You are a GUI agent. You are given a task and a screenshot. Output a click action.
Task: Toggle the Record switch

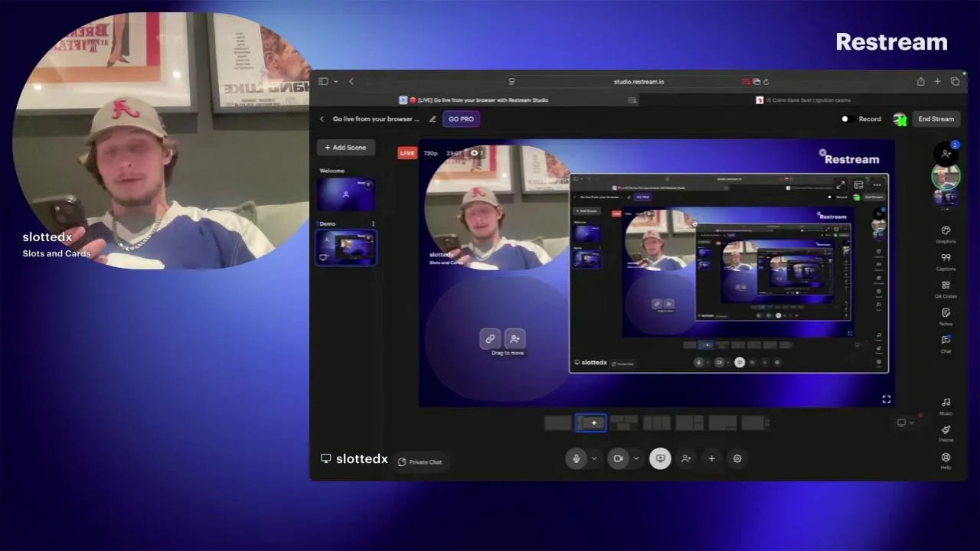[x=847, y=119]
